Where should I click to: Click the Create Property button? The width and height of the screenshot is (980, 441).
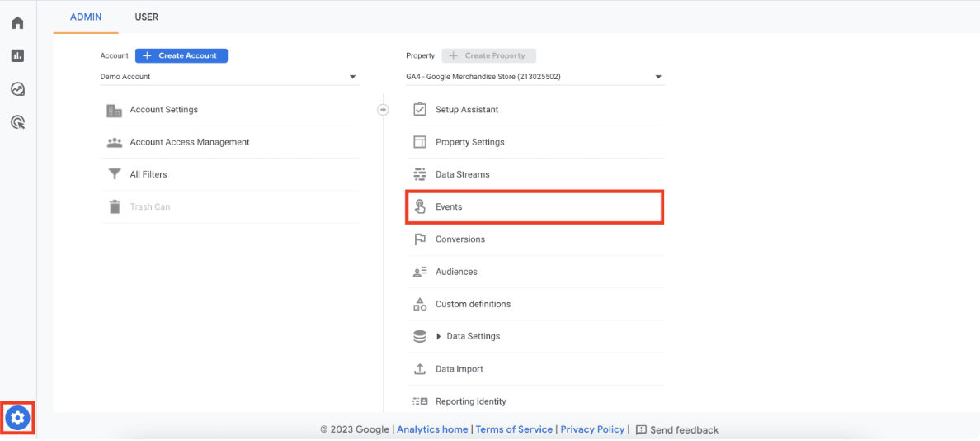pos(488,55)
